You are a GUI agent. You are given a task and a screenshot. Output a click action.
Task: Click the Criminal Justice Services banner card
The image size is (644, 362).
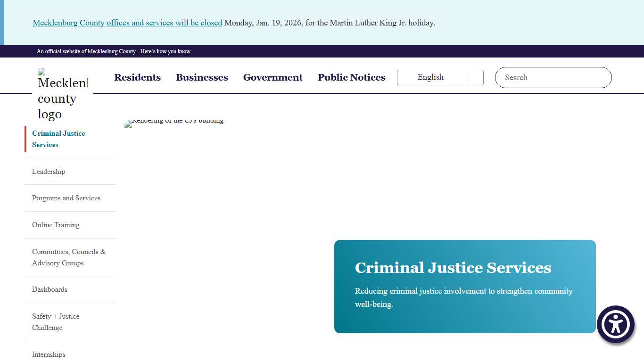(x=464, y=287)
